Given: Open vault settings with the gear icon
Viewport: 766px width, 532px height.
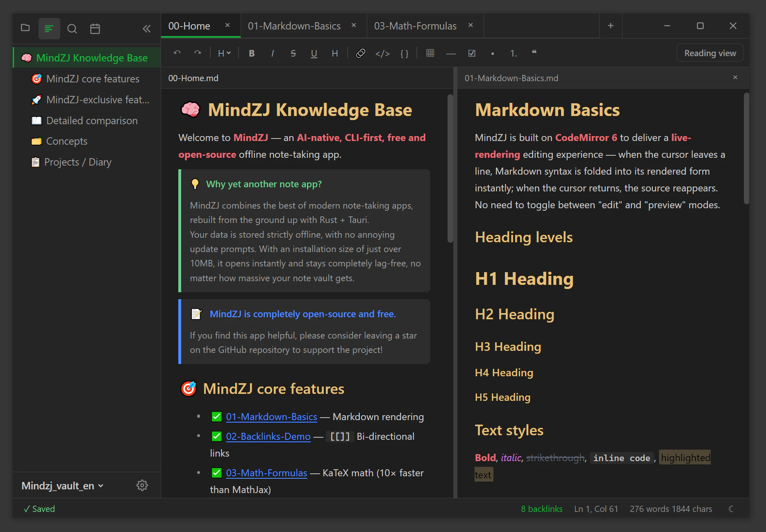Looking at the screenshot, I should click(142, 485).
